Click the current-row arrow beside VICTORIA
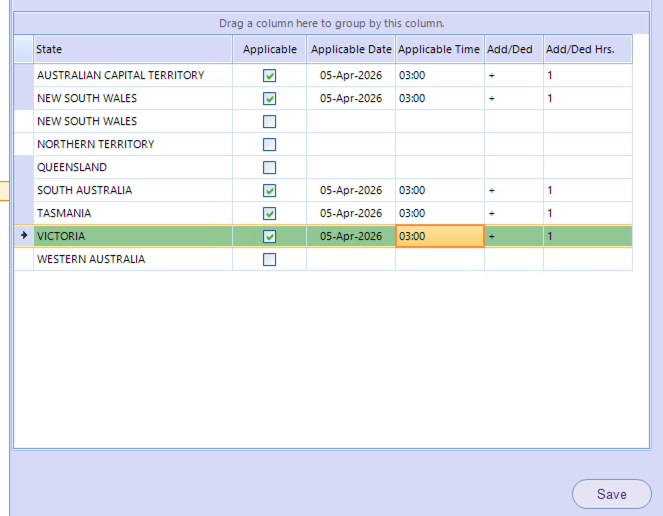 23,236
